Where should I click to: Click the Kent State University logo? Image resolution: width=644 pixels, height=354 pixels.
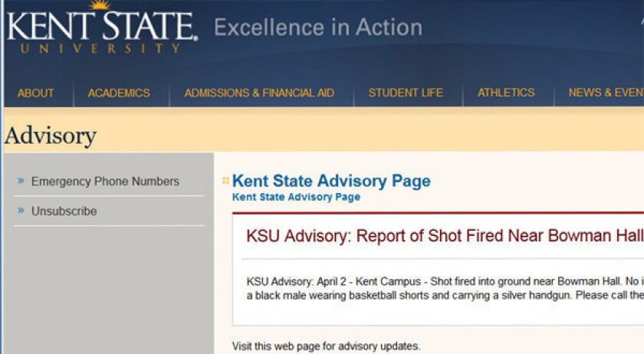click(x=102, y=28)
